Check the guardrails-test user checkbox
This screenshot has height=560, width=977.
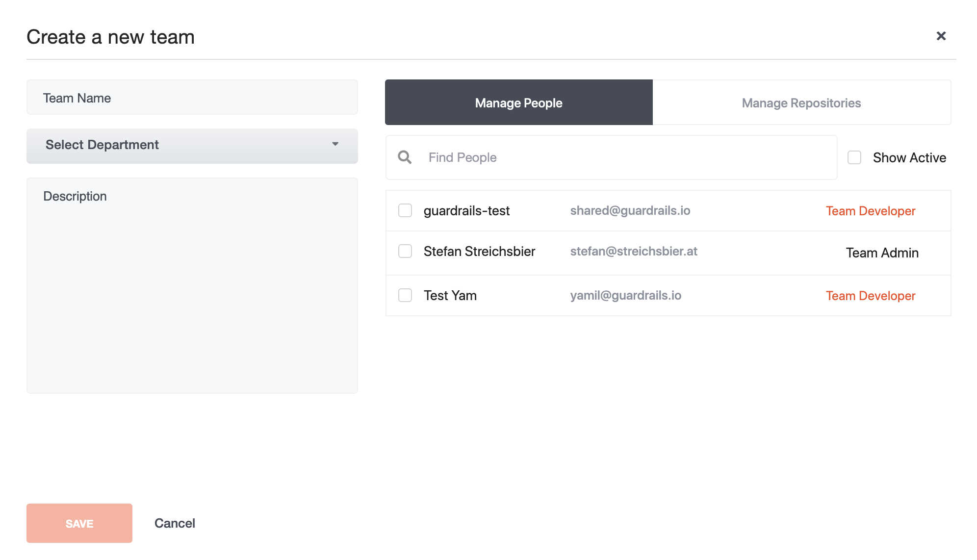pos(405,210)
